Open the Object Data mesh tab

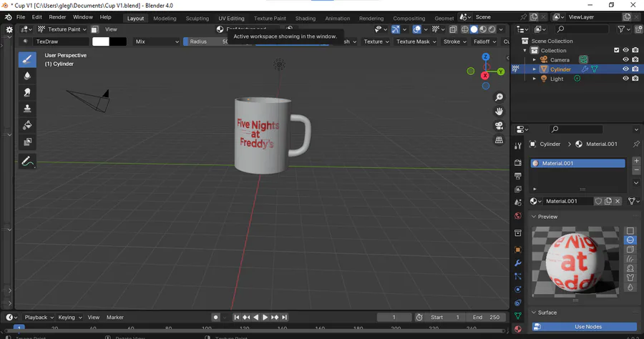click(518, 316)
